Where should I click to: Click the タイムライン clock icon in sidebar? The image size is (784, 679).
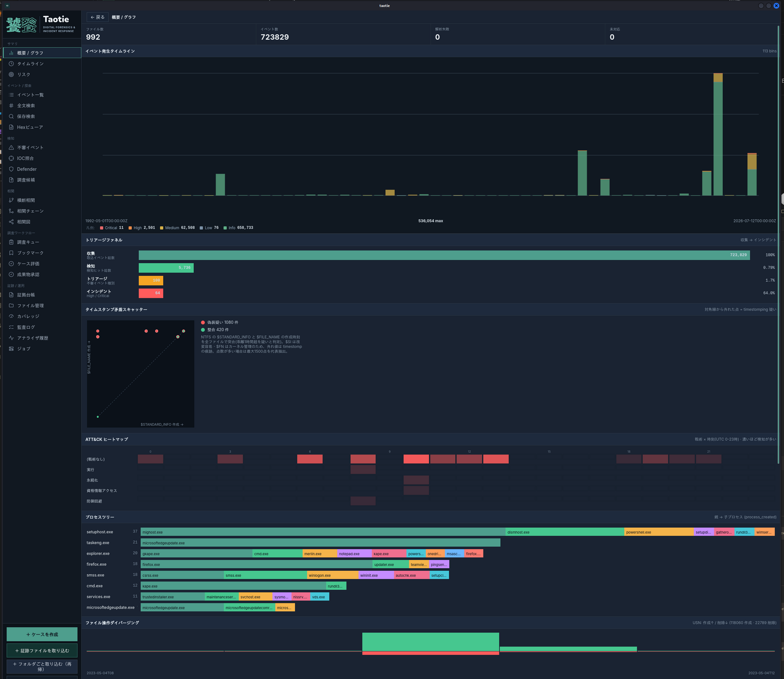point(11,64)
